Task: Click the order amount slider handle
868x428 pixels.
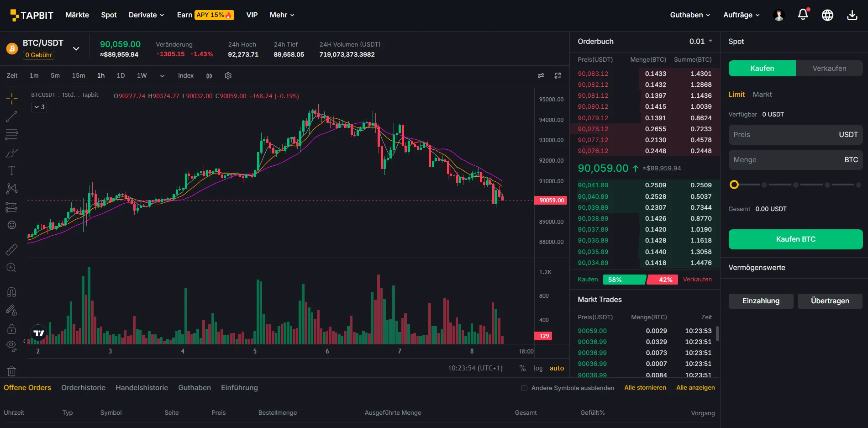Action: [734, 185]
